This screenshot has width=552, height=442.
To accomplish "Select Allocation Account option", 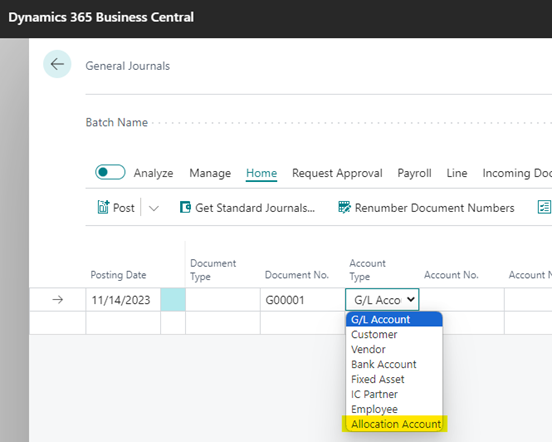I will tap(394, 424).
